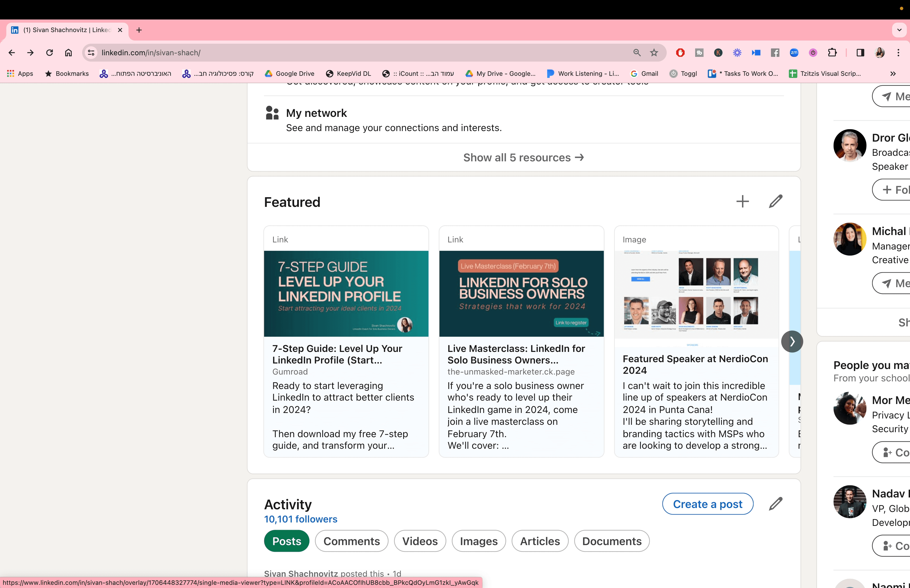
Task: Edit Featured section with pencil icon
Action: click(776, 202)
